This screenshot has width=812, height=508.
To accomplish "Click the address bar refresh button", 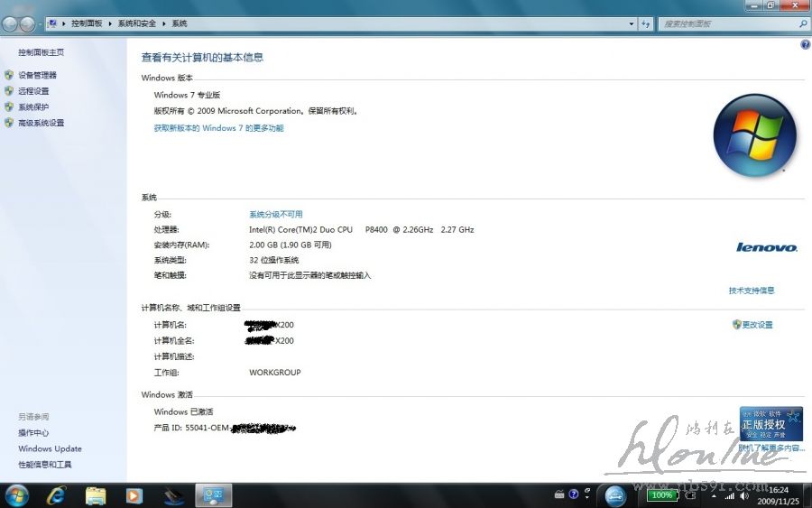I will (x=645, y=23).
